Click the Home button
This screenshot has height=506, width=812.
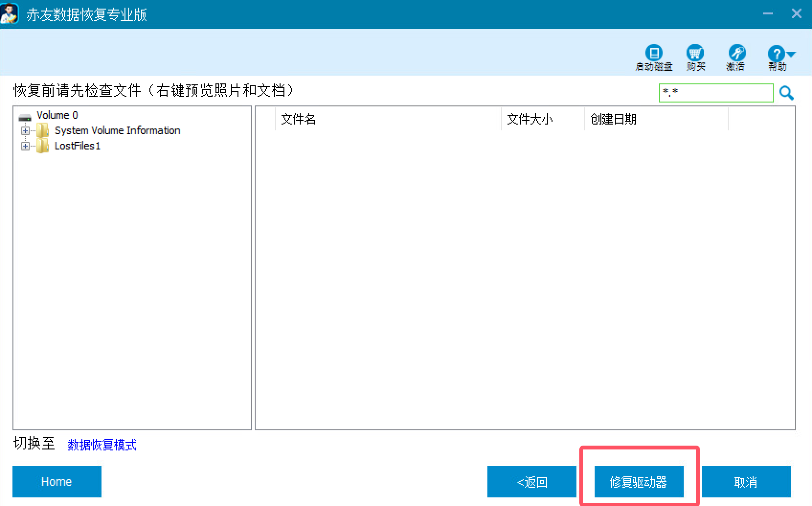[57, 482]
